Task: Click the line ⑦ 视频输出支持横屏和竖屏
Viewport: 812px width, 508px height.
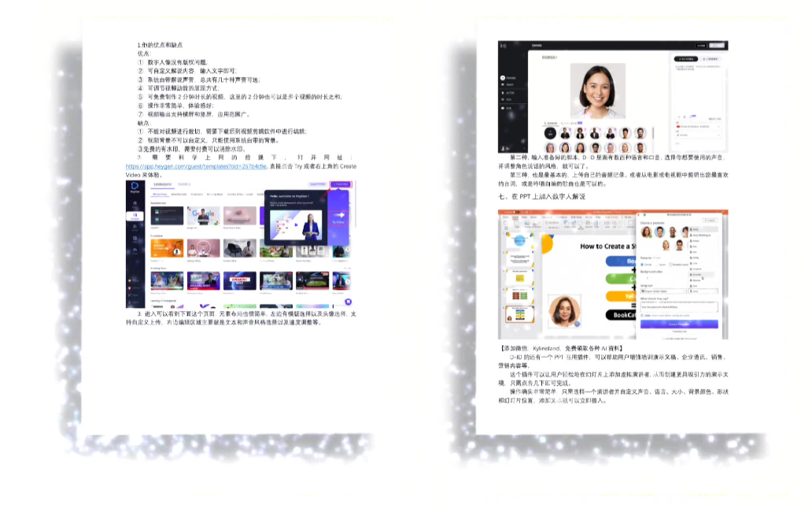Action: (194, 114)
